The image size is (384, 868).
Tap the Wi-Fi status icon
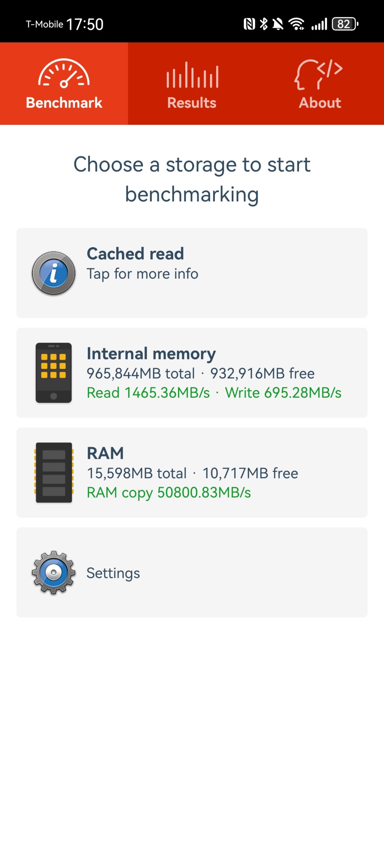coord(296,24)
